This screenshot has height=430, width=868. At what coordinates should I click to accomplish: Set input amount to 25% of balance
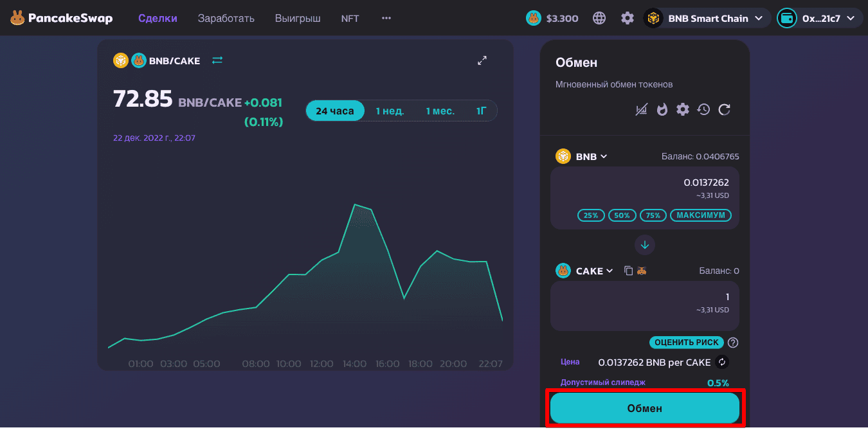pos(591,215)
